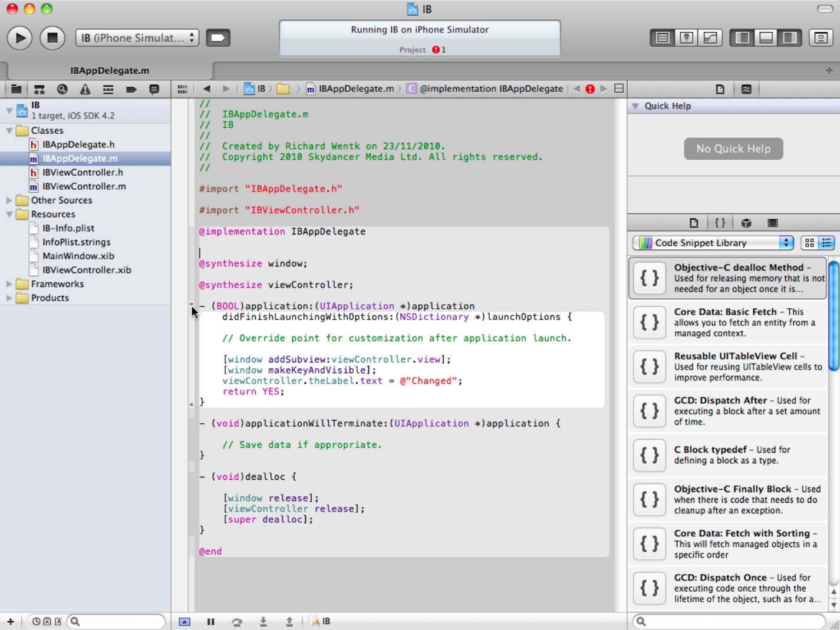Open the IB (iPhone Simulator) scheme dropdown

point(137,38)
